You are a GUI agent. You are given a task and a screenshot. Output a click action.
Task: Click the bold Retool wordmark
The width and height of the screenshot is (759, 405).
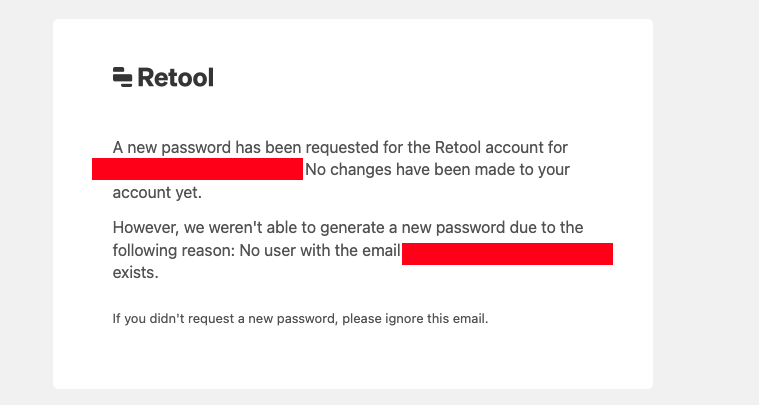pos(176,77)
